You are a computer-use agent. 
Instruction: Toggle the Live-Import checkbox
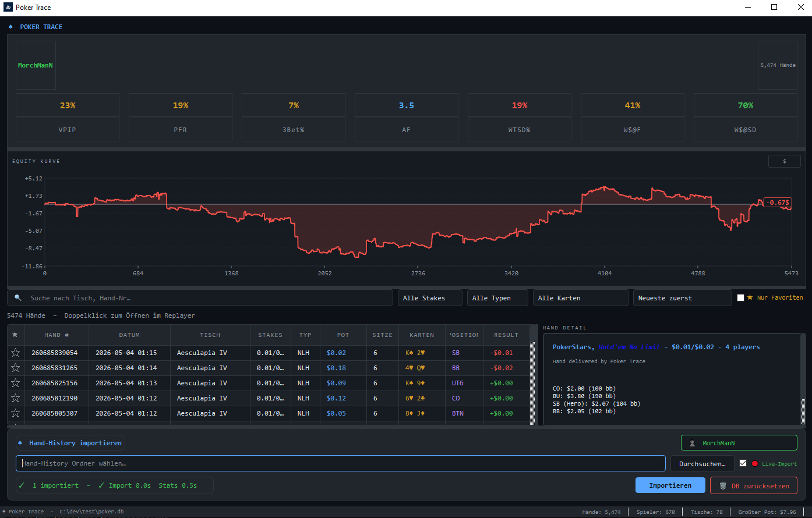click(x=743, y=463)
